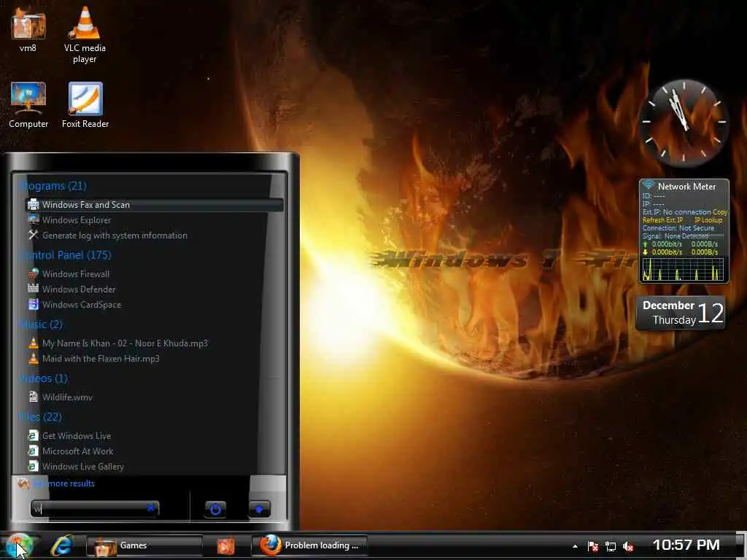
Task: Expand the Videos (1) results header
Action: coord(43,378)
